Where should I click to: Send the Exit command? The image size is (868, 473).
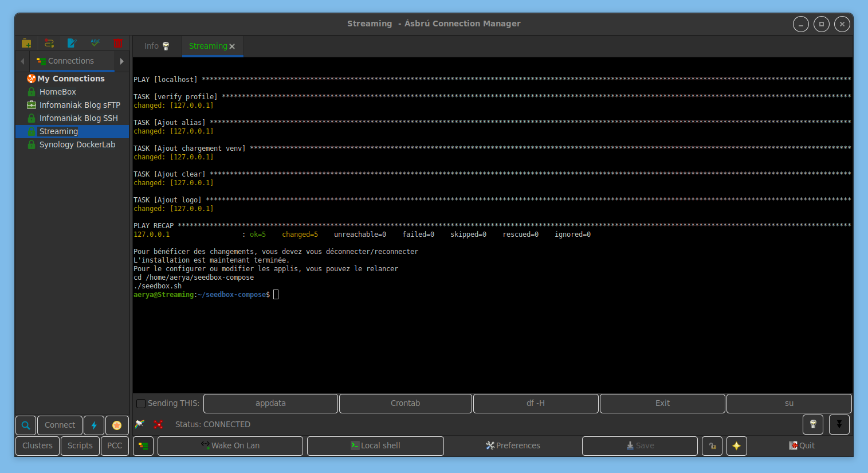662,404
